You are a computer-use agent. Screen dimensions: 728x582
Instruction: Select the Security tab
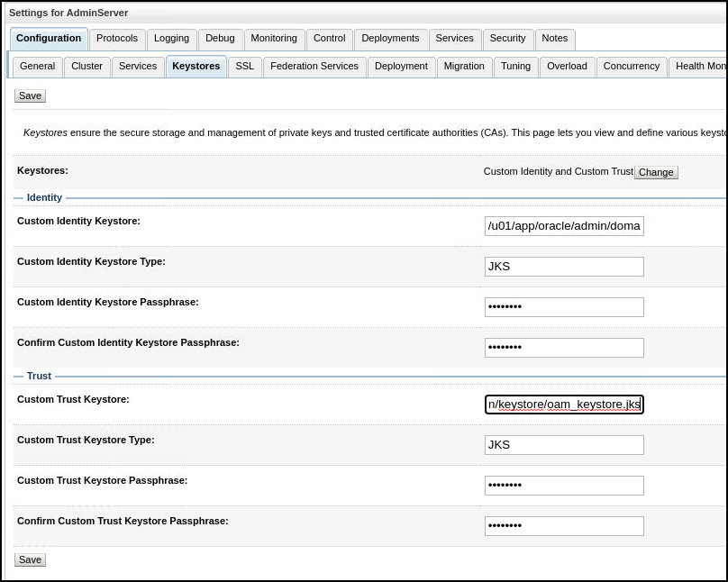pos(507,39)
